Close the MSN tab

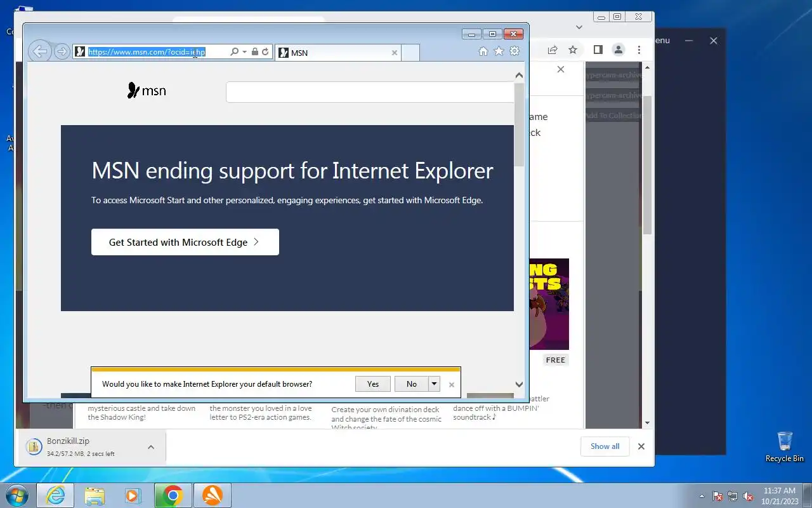(395, 53)
